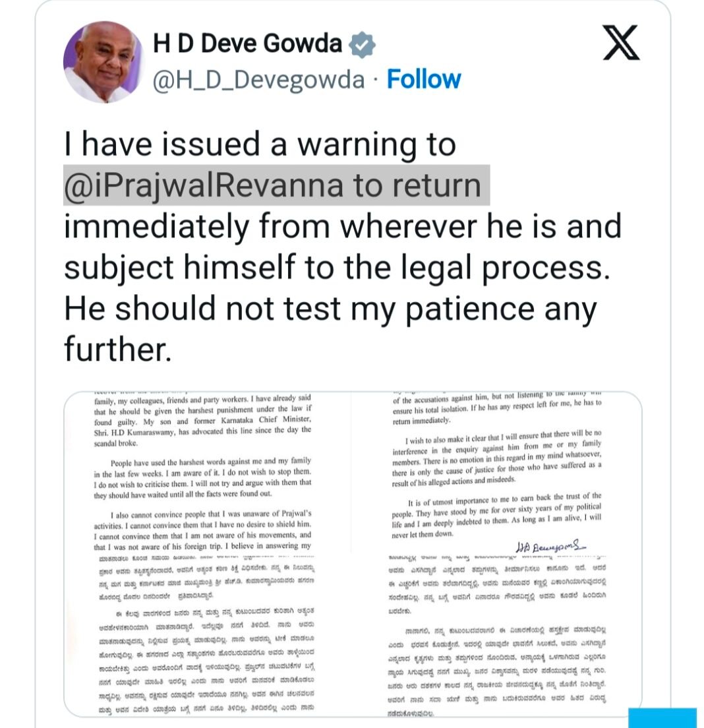Click the blue verified badge
Viewport: 704px width, 728px height.
[x=362, y=45]
